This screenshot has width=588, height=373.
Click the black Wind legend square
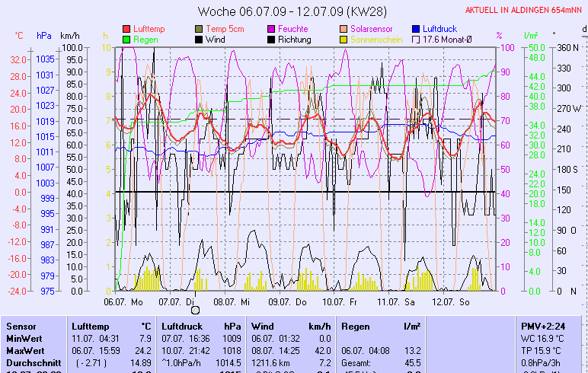200,40
